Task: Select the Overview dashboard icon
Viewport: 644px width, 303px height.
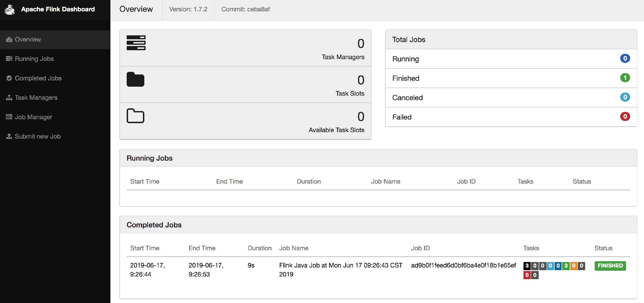Action: [9, 39]
